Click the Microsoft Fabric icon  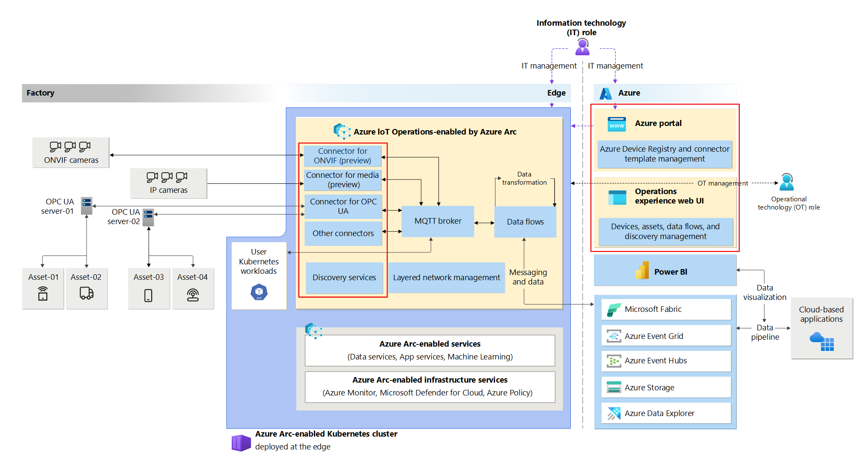[x=614, y=309]
